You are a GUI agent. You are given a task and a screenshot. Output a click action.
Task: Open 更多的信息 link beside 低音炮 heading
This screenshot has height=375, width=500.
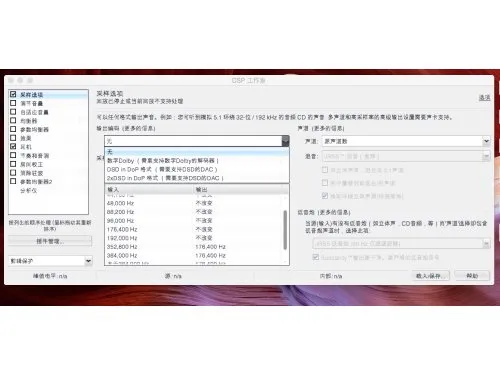[334, 212]
